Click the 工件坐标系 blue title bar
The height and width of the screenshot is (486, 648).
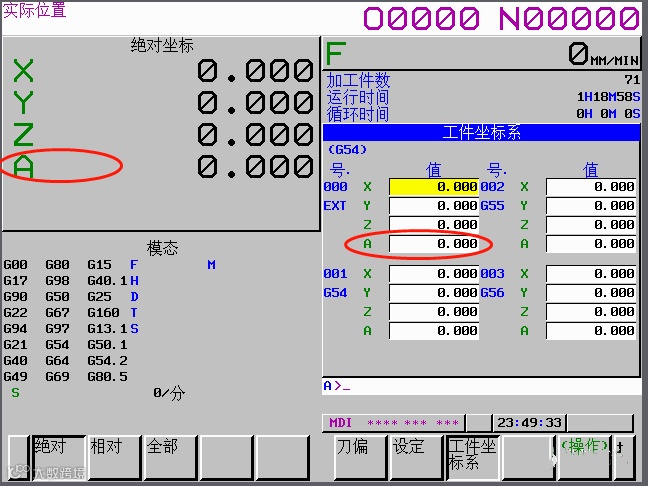[481, 132]
